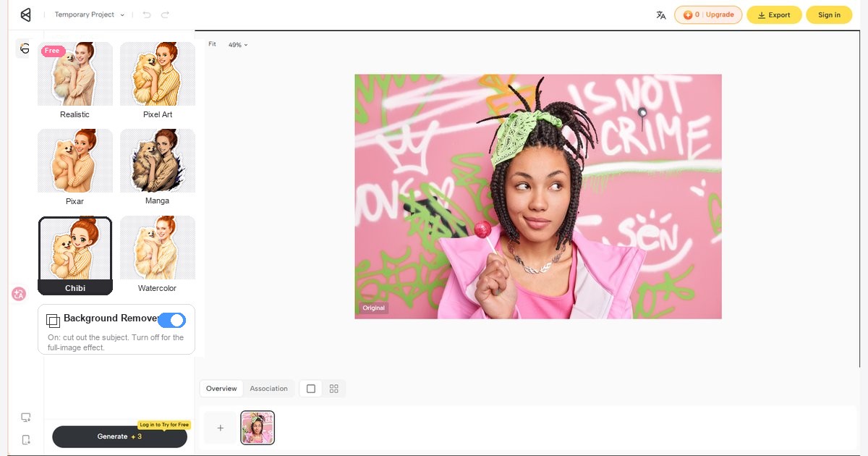
Task: Click the Upgrade credits button
Action: pos(708,14)
